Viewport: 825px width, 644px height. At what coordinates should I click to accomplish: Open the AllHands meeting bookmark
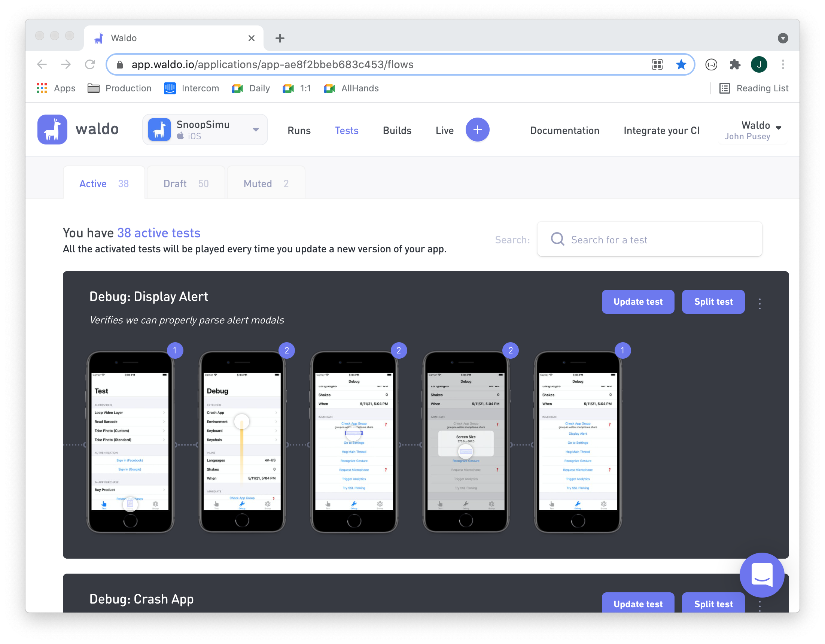pyautogui.click(x=351, y=88)
